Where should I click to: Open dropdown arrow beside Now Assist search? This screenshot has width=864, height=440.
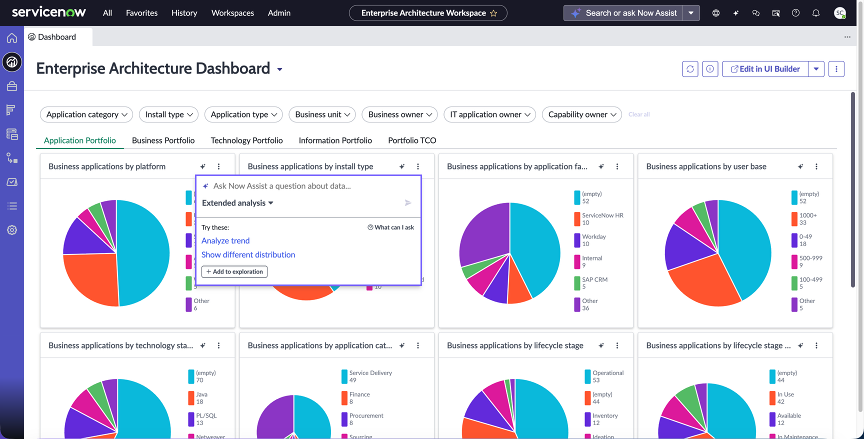[691, 13]
